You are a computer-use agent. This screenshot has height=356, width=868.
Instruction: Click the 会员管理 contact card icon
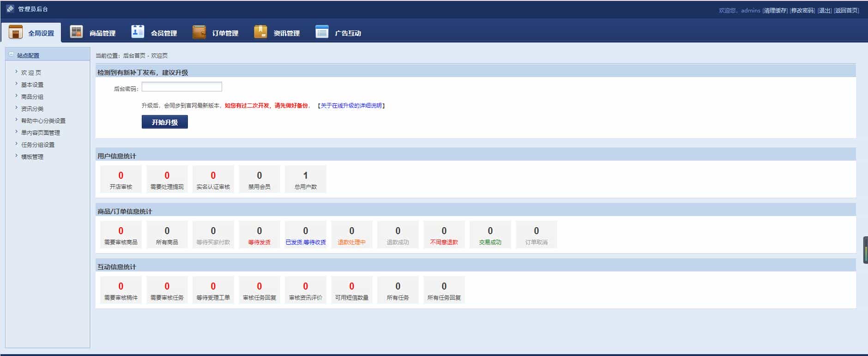pos(138,31)
